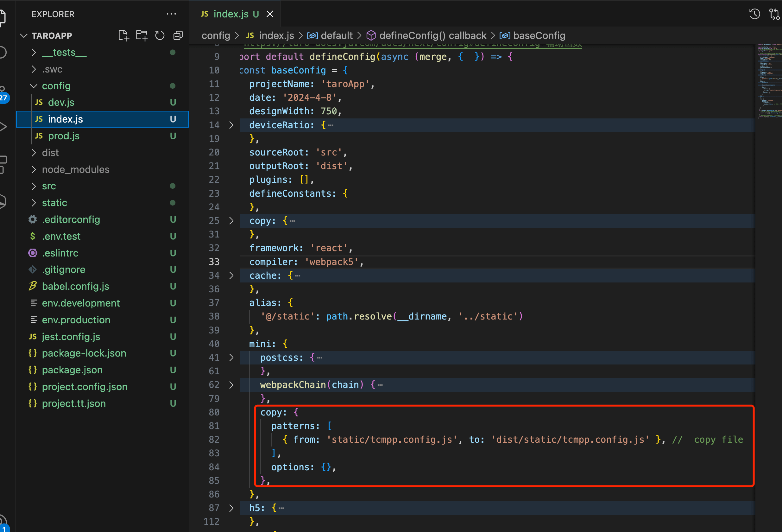Open the file timeline history icon
Viewport: 782px width, 532px height.
(754, 14)
